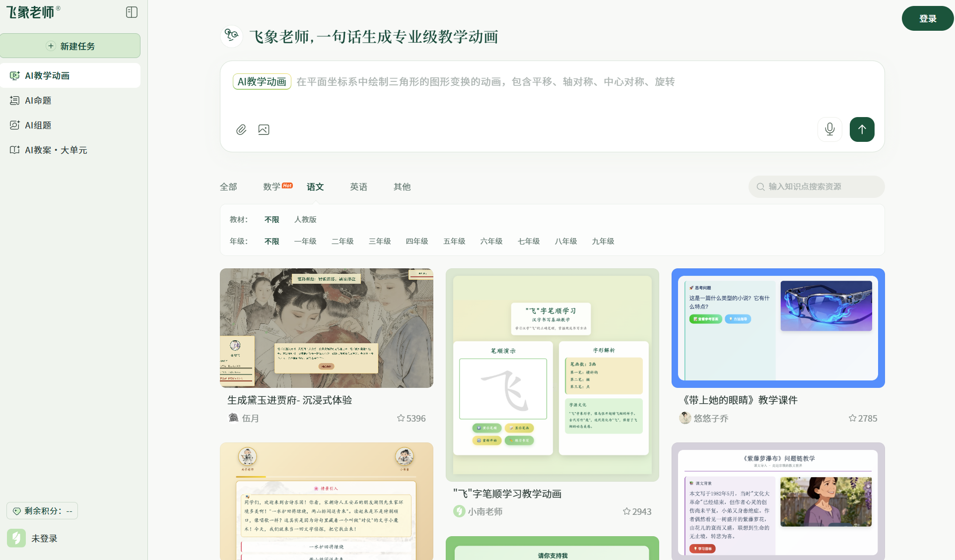This screenshot has width=955, height=560.
Task: Open the 生成黛玉进贾府 thumbnail
Action: [x=326, y=328]
